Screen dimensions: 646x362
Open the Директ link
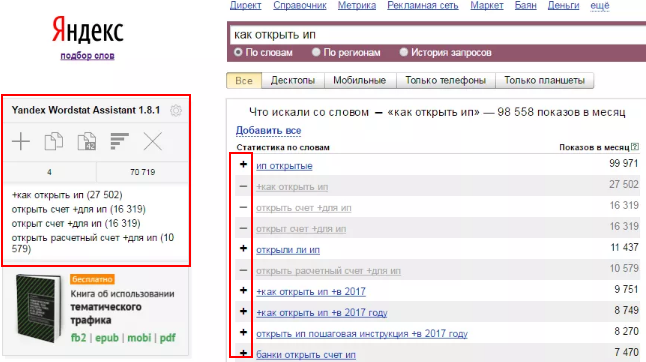coord(246,5)
